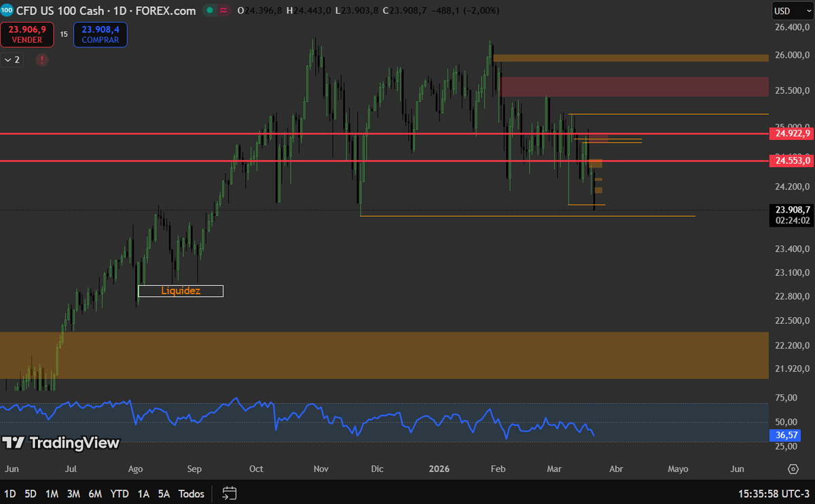This screenshot has height=504, width=815.
Task: Select the 6M time range
Action: 95,494
